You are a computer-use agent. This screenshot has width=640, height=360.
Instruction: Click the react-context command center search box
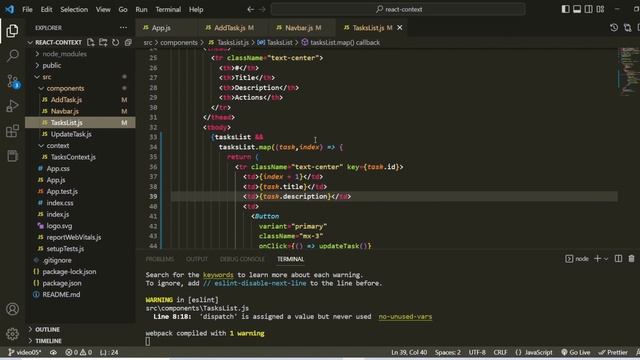pos(398,9)
